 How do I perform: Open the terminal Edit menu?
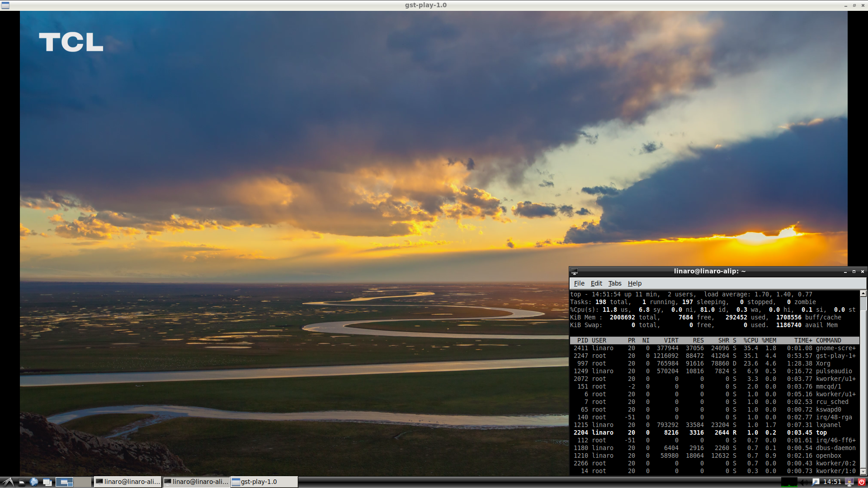coord(596,283)
